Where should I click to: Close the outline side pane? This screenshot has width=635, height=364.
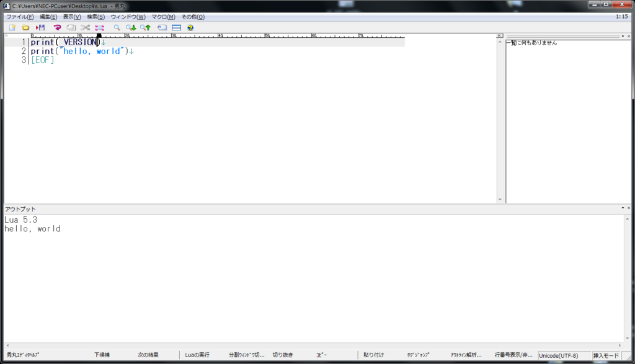pos(629,37)
